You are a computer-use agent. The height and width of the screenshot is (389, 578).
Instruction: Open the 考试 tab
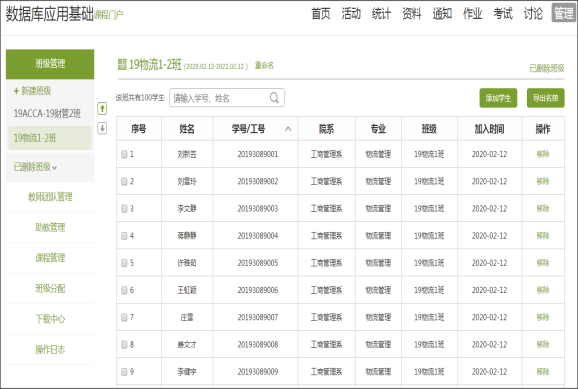[x=503, y=14]
